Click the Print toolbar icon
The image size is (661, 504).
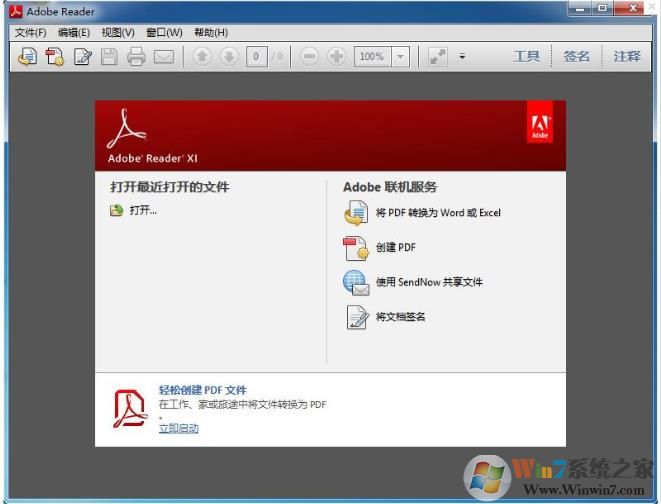tap(136, 56)
